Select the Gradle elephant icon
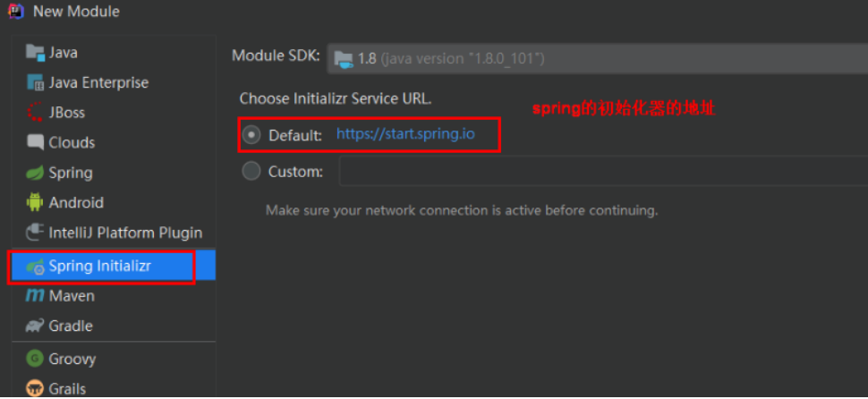This screenshot has width=868, height=399. pyautogui.click(x=35, y=326)
